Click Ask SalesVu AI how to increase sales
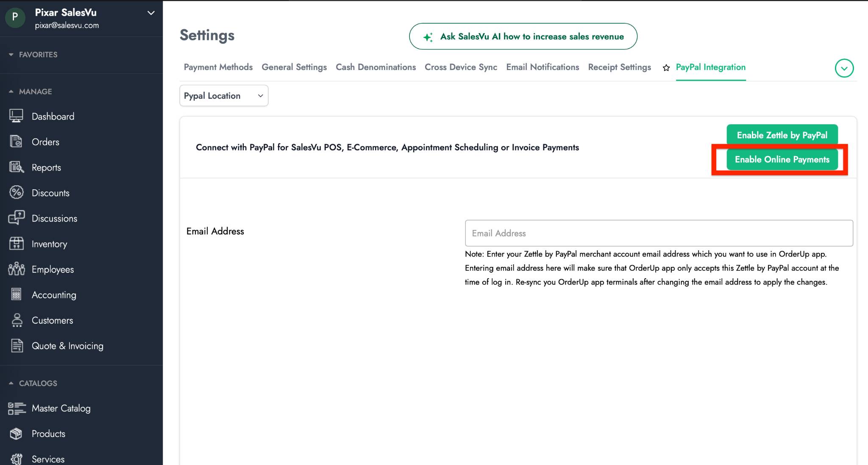 coord(523,36)
